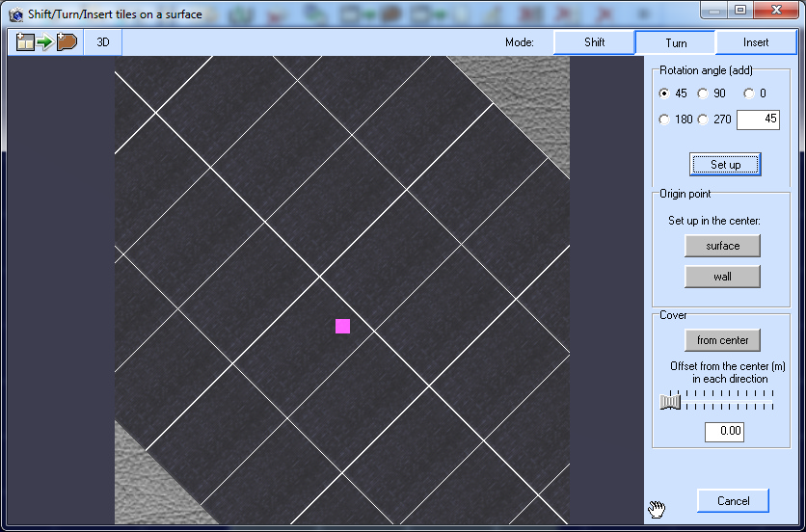Click the pink origin point marker
806x532 pixels.
[x=343, y=327]
